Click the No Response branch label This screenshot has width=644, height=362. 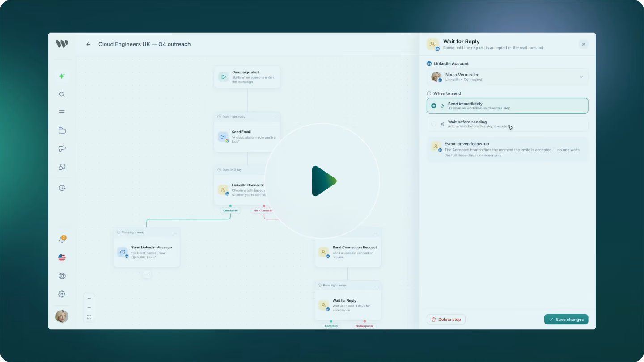coord(364,326)
